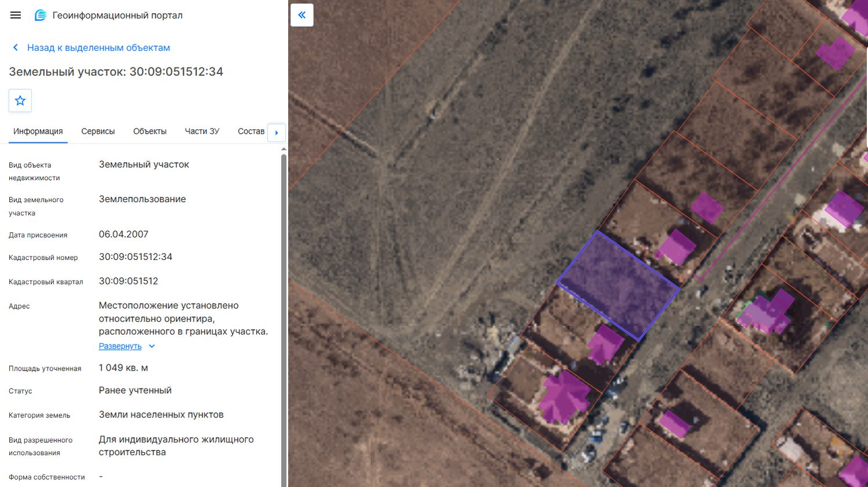Select the Информация tab
Viewport: 868px width, 487px height.
[x=38, y=131]
